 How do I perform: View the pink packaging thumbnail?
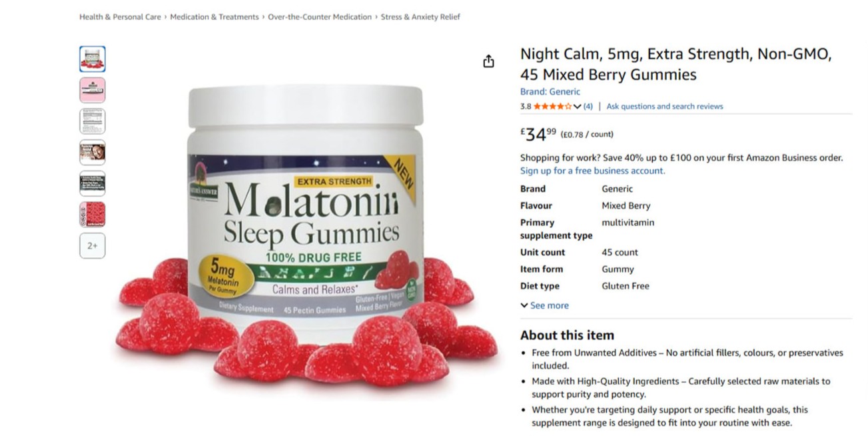coord(92,89)
